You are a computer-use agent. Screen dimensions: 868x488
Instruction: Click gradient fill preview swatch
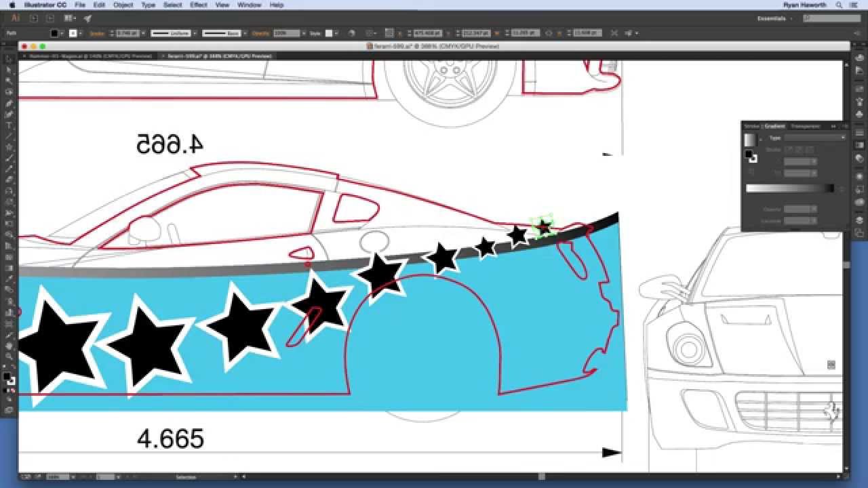[x=749, y=140]
